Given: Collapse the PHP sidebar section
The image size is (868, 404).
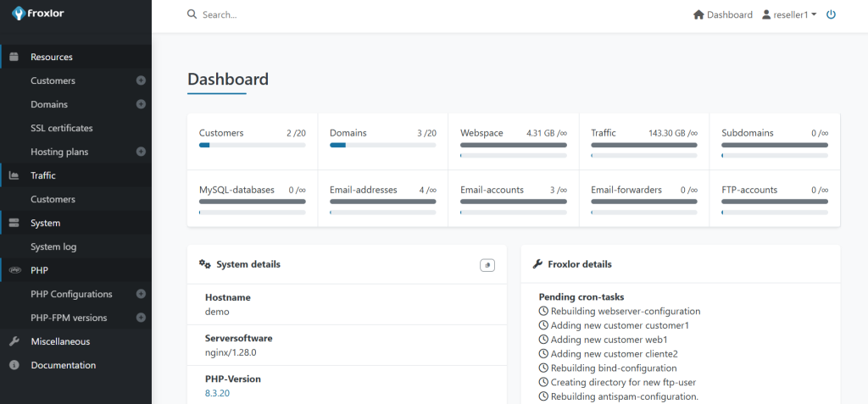Looking at the screenshot, I should tap(39, 270).
